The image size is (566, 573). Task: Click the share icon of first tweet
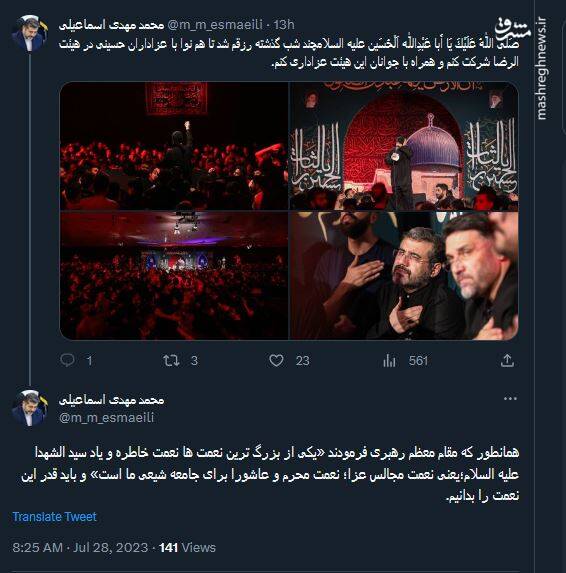point(507,360)
